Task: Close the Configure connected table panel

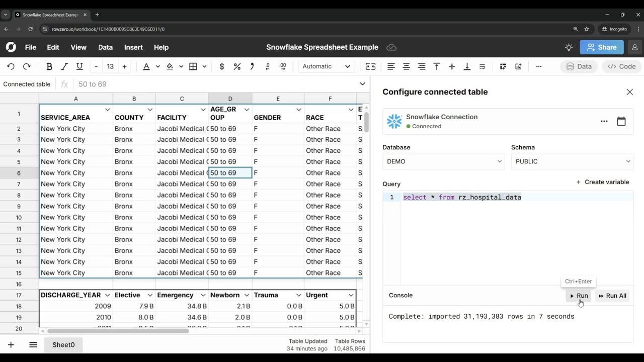Action: click(629, 92)
